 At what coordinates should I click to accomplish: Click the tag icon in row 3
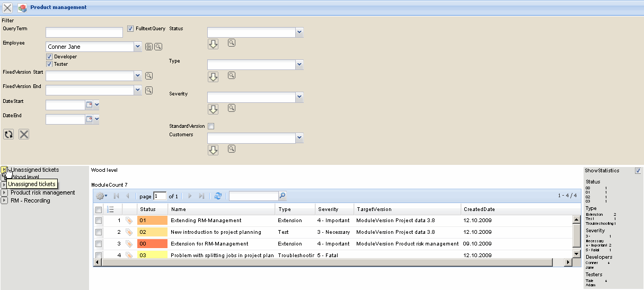click(x=129, y=244)
